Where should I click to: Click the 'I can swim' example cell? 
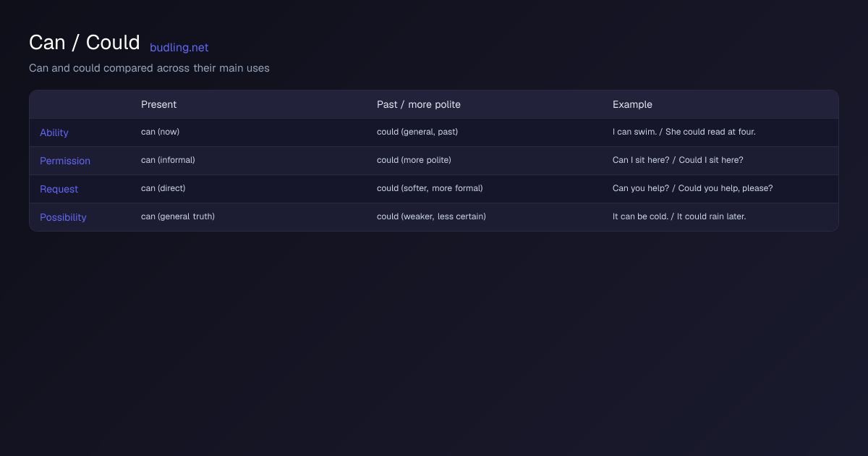pyautogui.click(x=684, y=132)
